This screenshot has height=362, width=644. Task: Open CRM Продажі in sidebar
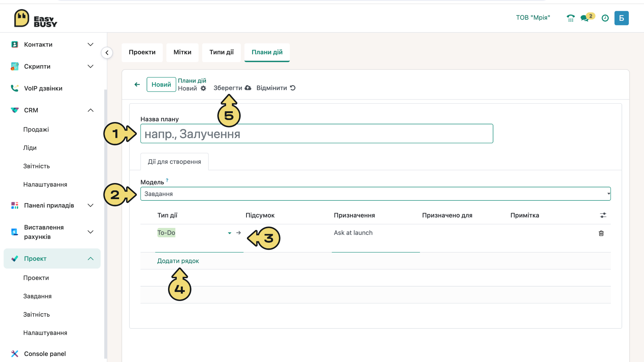(x=36, y=129)
